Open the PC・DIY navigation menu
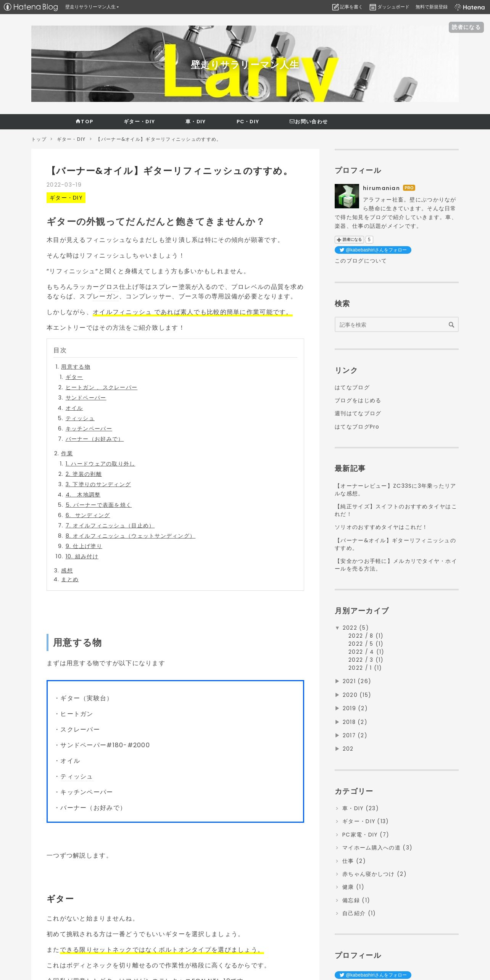The image size is (490, 980). [248, 122]
